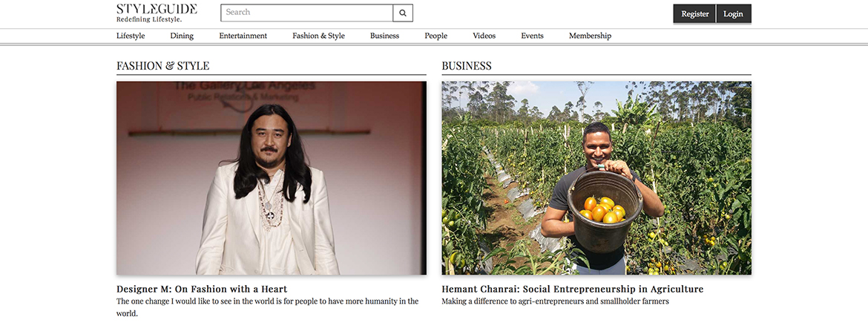Navigate to People section

tap(435, 36)
